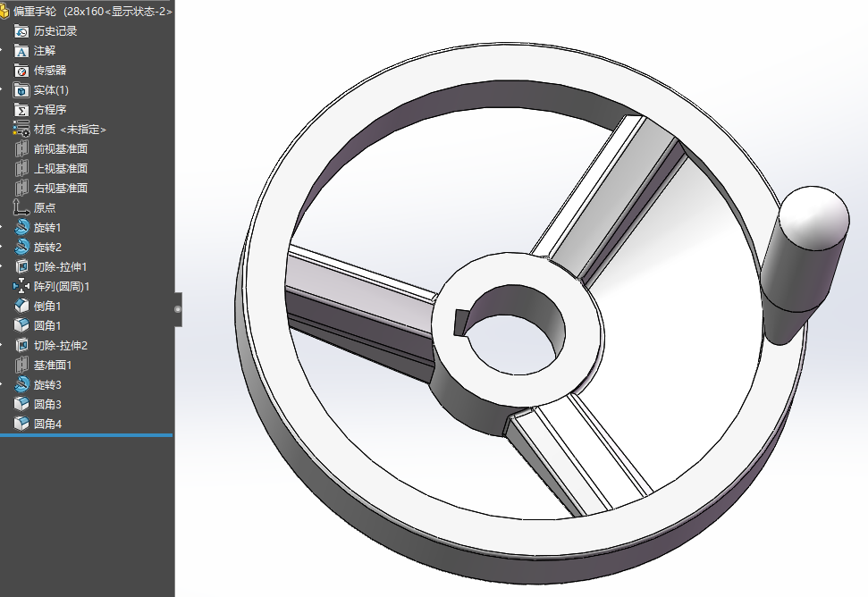868x597 pixels.
Task: Select the 右视基准面 right plane icon
Action: click(21, 188)
